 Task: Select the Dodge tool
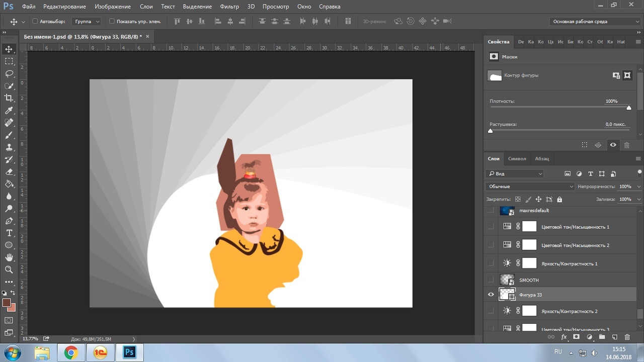tap(9, 209)
